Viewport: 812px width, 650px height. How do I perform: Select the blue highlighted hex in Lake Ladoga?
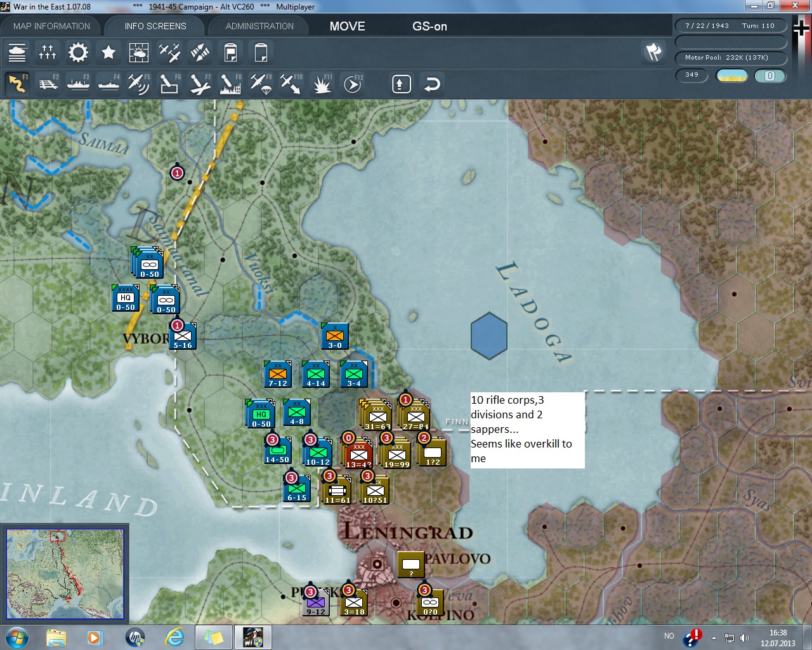(x=489, y=336)
